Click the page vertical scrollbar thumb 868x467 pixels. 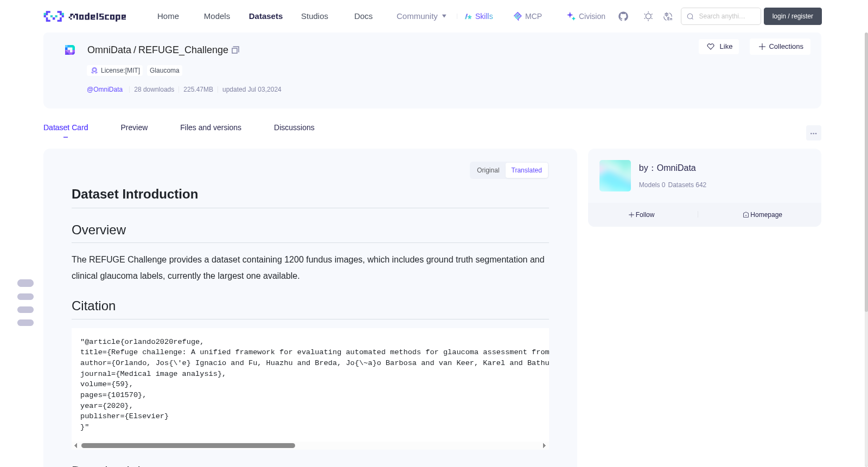tap(866, 172)
